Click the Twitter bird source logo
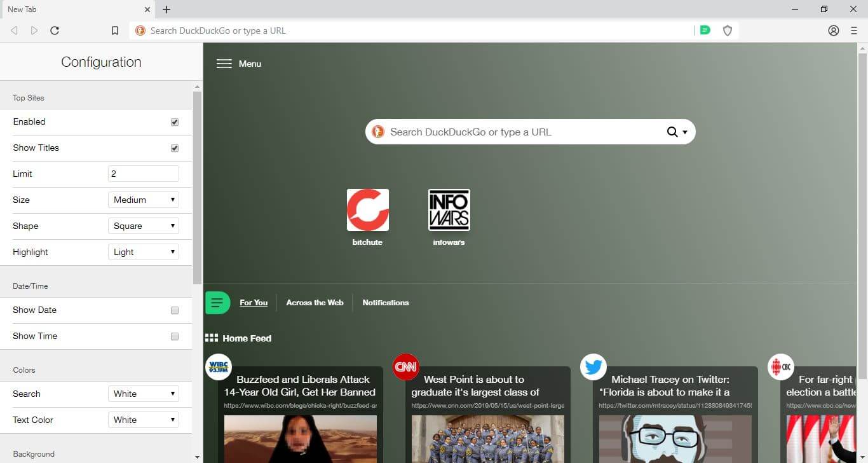868x463 pixels. (x=593, y=367)
